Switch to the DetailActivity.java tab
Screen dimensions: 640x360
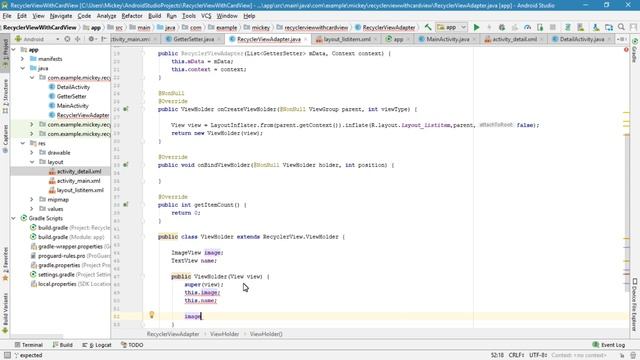pos(582,39)
